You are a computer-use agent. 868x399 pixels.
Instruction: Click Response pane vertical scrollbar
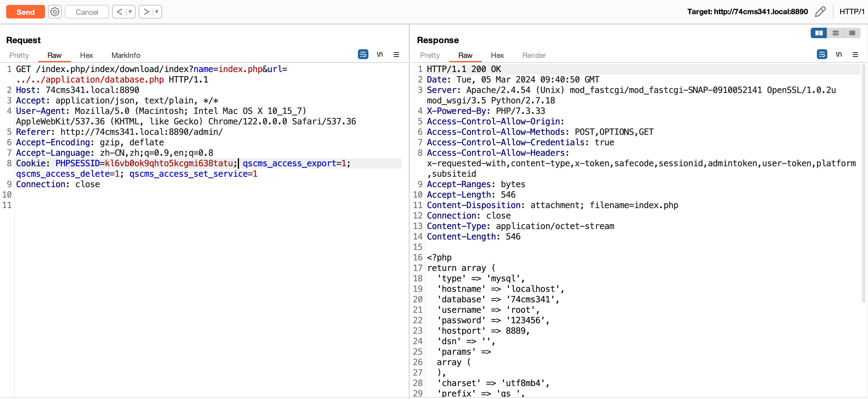[x=864, y=183]
